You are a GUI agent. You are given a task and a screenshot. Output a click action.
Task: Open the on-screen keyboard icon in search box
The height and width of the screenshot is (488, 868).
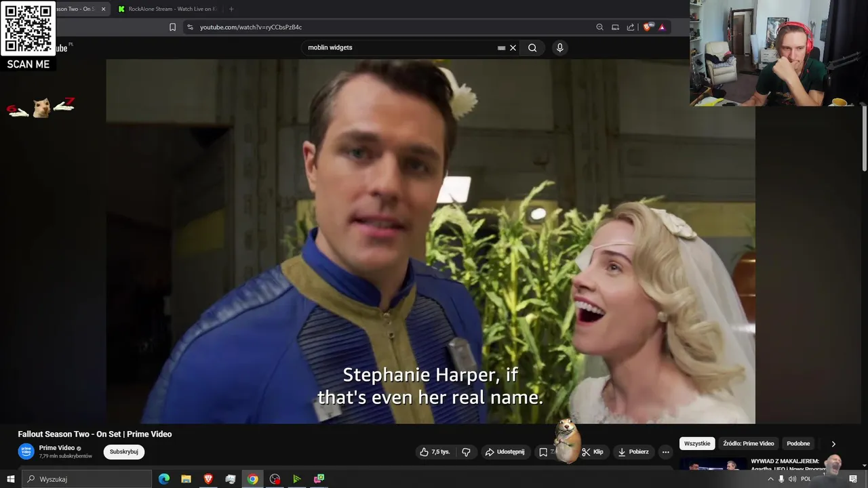501,48
